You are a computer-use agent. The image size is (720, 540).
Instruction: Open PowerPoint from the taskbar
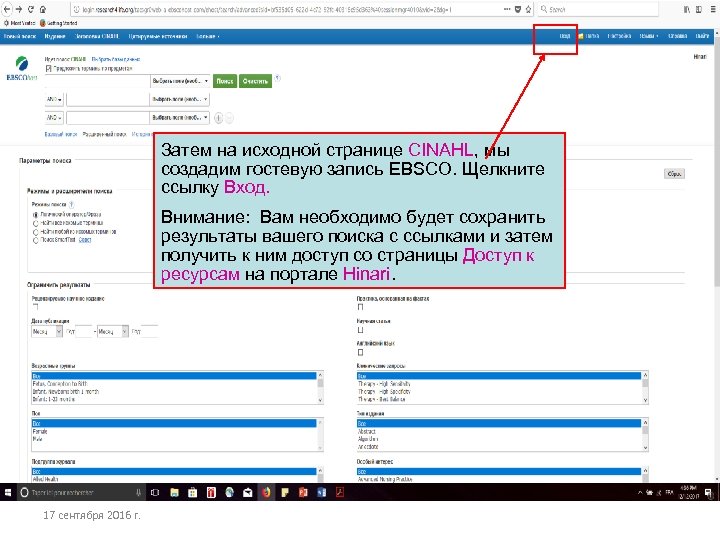point(303,492)
